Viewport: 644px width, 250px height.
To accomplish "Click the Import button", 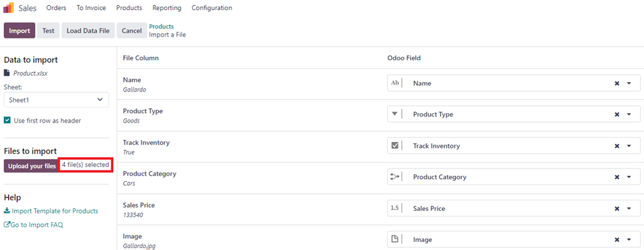I will (x=20, y=31).
